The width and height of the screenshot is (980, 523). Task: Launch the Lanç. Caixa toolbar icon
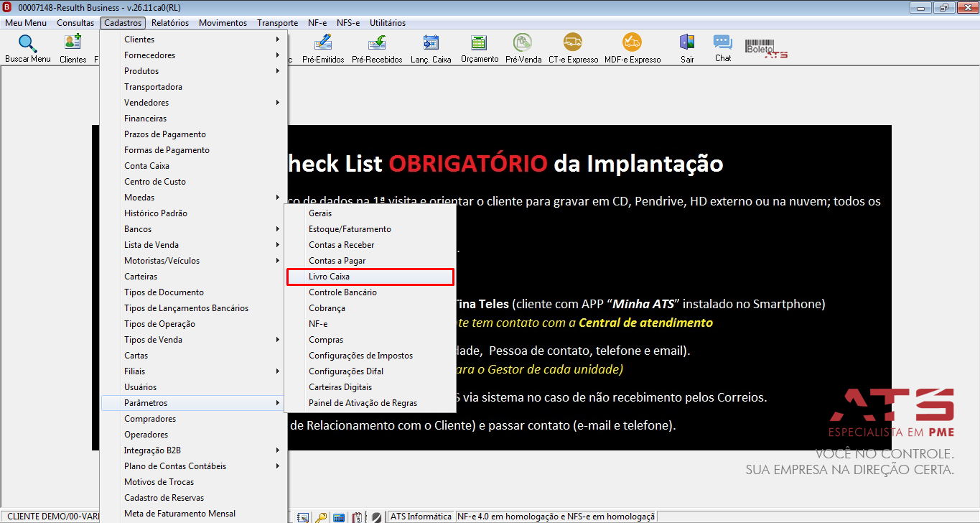click(431, 48)
